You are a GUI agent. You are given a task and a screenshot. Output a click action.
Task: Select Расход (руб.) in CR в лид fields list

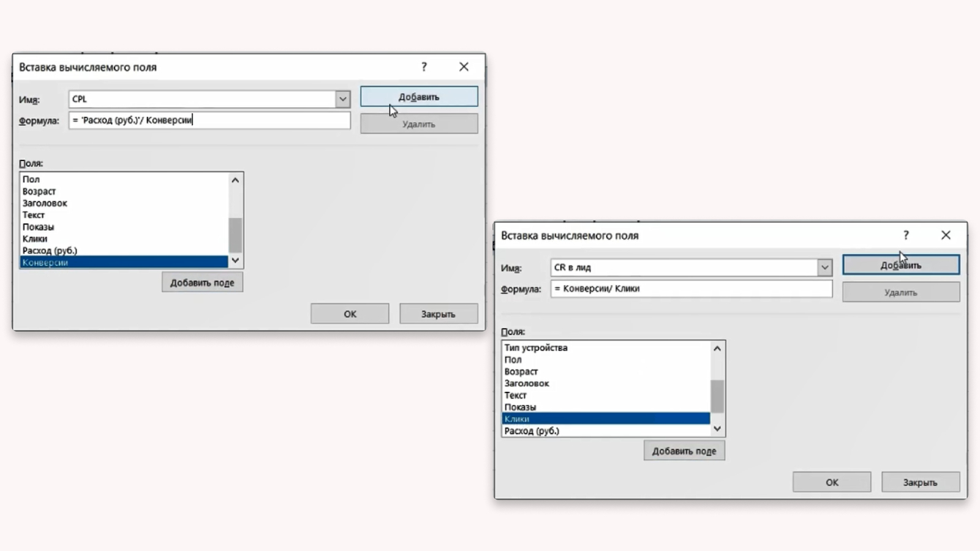click(x=606, y=430)
